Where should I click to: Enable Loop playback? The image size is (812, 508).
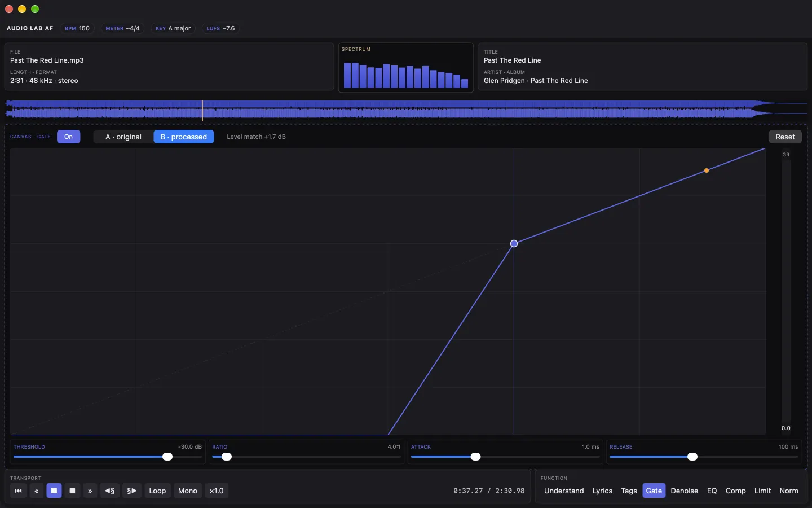(157, 491)
